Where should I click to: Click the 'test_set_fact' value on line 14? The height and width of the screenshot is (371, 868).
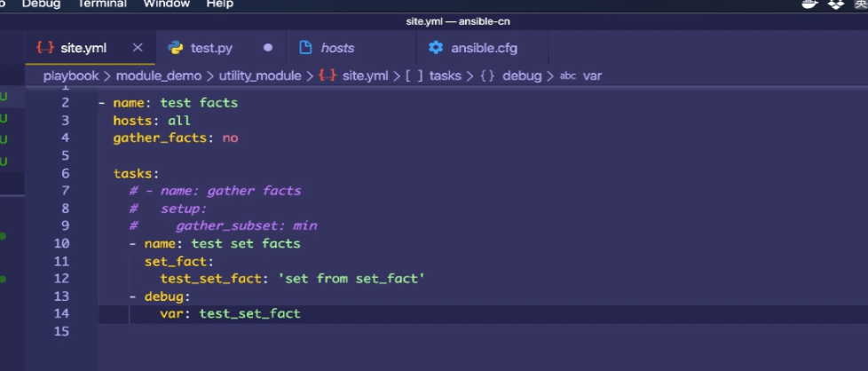249,314
